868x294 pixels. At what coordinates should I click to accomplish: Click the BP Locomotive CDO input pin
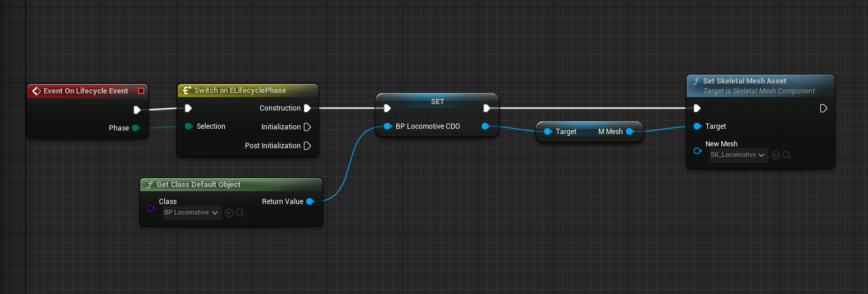tap(387, 126)
